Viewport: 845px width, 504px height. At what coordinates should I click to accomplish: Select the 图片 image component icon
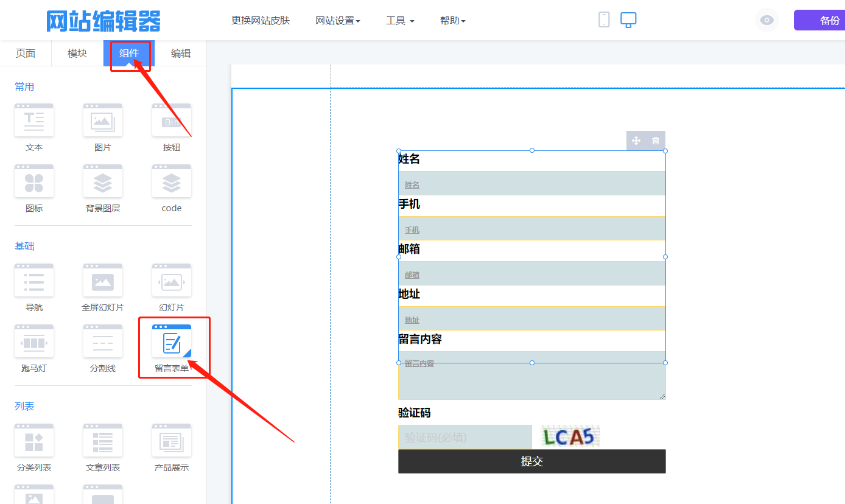[x=103, y=121]
